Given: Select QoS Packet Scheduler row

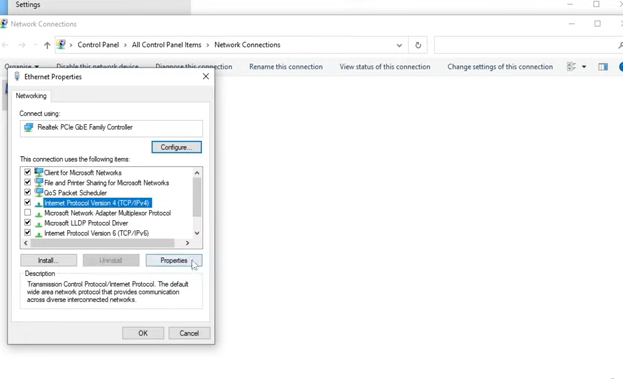Looking at the screenshot, I should 75,193.
